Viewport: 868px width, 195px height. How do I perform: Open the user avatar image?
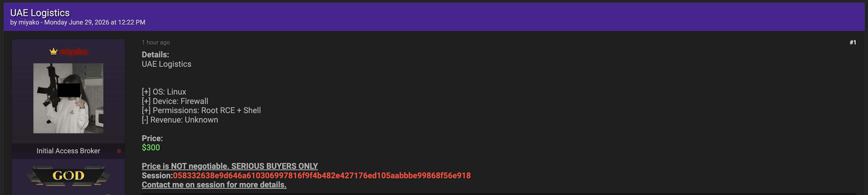(x=68, y=98)
